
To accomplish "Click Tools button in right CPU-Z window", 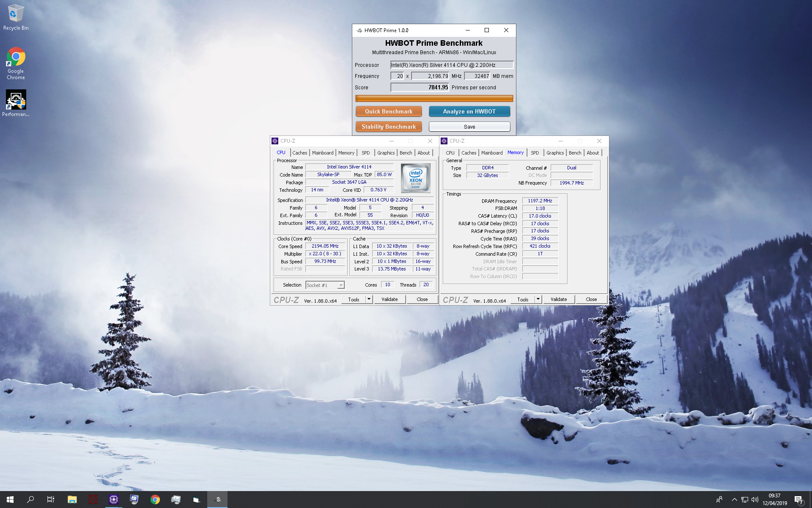I will coord(523,299).
